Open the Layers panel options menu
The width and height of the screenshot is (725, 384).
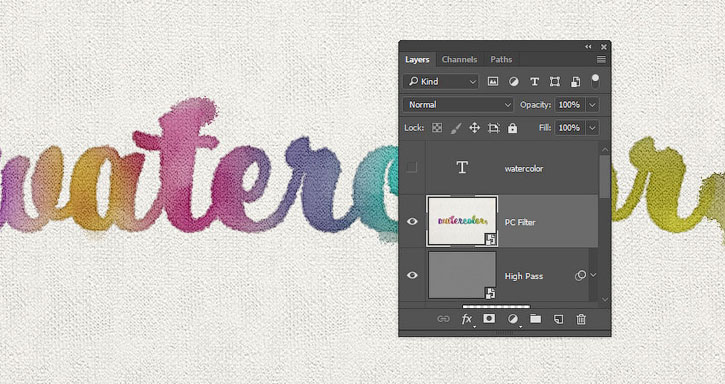click(x=601, y=59)
